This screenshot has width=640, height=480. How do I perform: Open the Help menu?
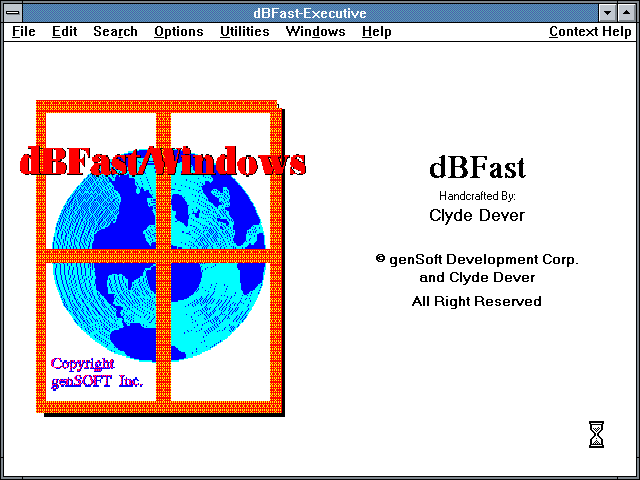pos(376,31)
